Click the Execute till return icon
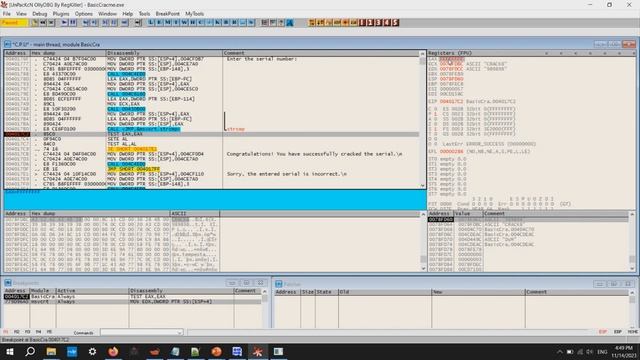 point(124,22)
